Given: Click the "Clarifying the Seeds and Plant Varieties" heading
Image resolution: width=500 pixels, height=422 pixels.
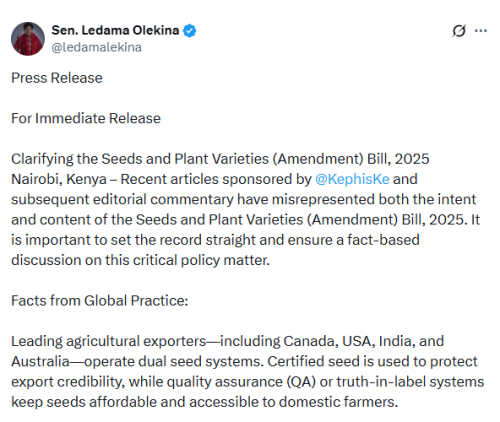Looking at the screenshot, I should 220,159.
